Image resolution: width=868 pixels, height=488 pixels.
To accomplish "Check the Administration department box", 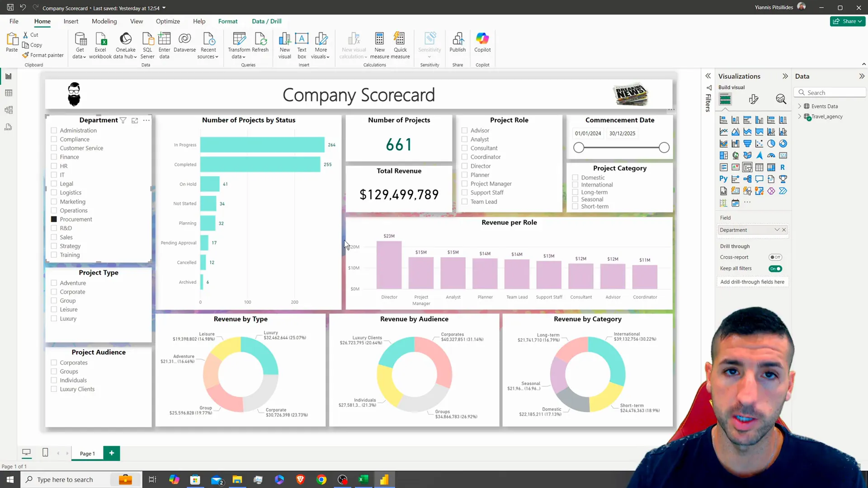I will (x=54, y=130).
